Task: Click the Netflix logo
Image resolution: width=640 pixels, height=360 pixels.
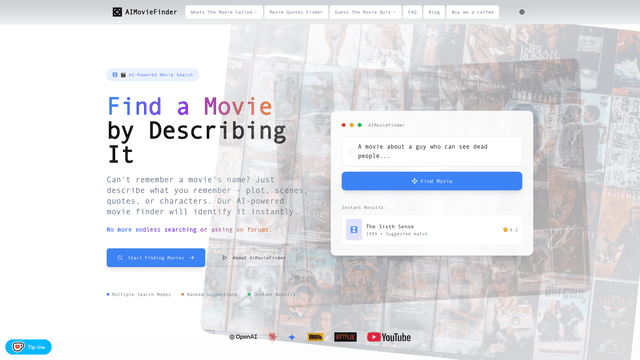Action: 345,337
